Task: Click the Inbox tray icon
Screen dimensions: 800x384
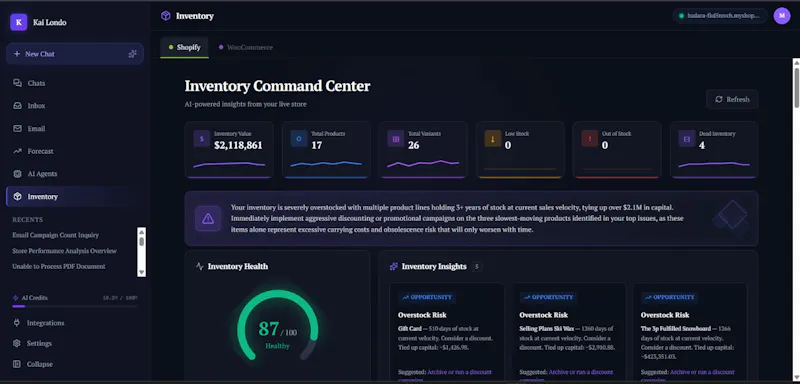Action: (x=17, y=106)
